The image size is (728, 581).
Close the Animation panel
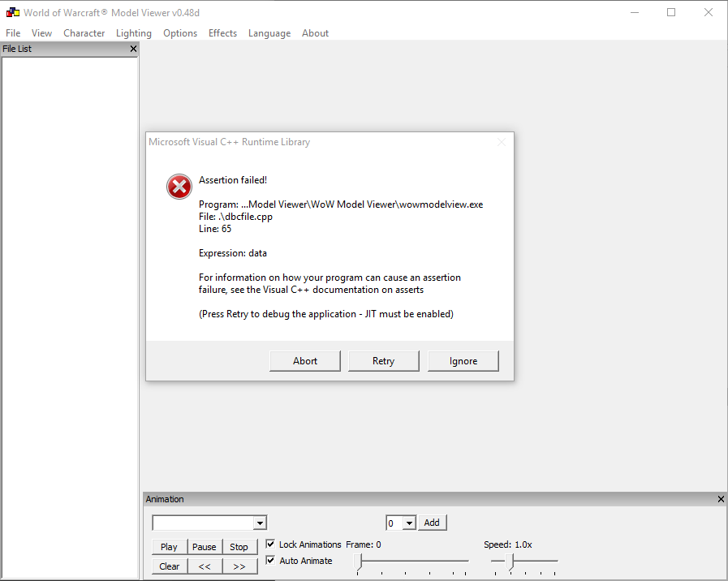point(721,499)
